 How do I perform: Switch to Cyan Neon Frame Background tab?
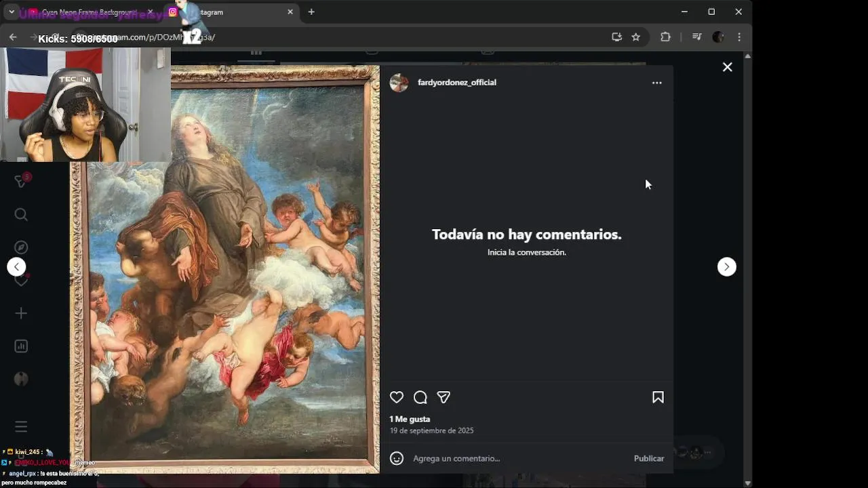click(x=90, y=12)
